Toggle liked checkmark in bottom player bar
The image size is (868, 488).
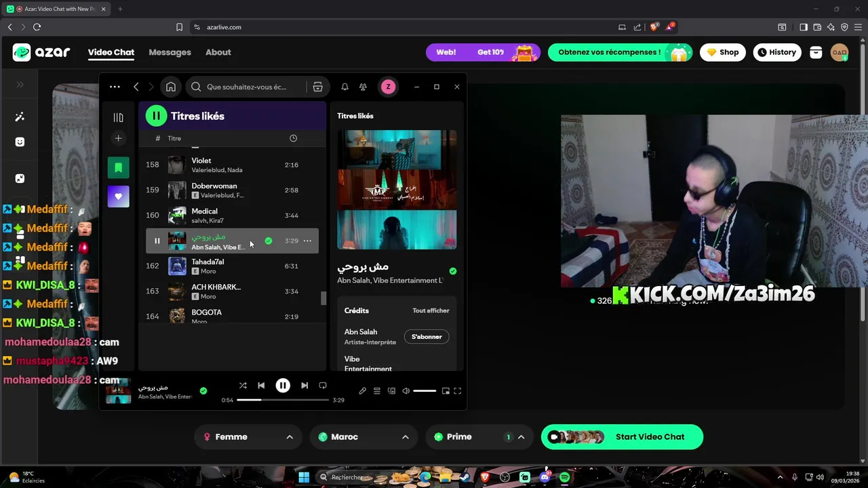203,390
